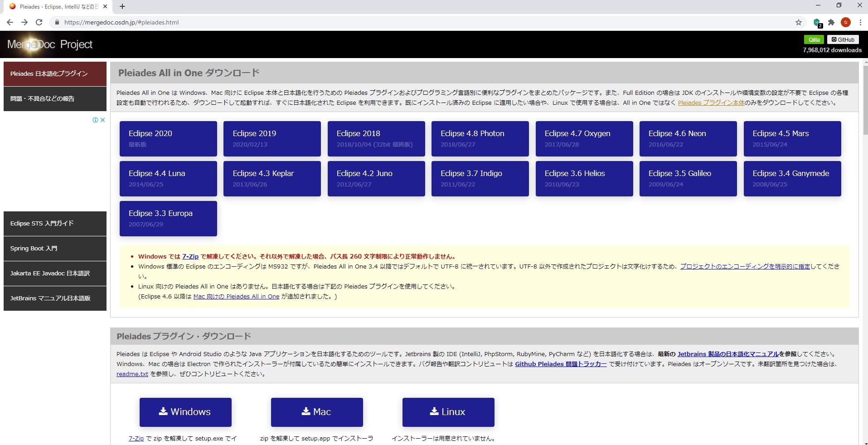Close the advertisement with X icon
This screenshot has height=445, width=868.
click(103, 120)
